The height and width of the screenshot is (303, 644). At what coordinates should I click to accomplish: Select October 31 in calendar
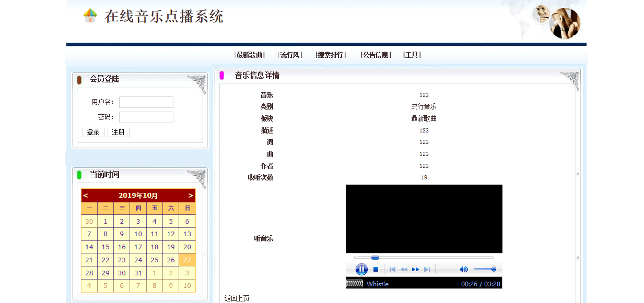138,273
